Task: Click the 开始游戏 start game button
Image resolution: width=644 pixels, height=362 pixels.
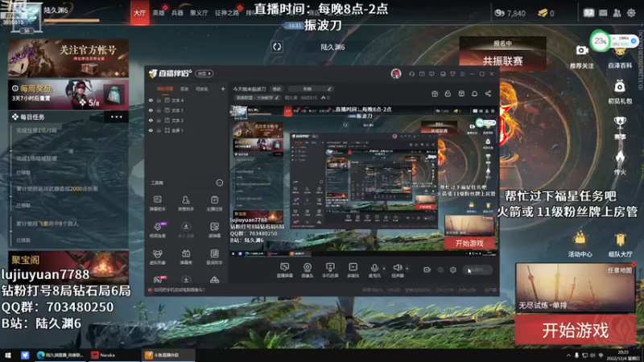Action: pyautogui.click(x=576, y=330)
